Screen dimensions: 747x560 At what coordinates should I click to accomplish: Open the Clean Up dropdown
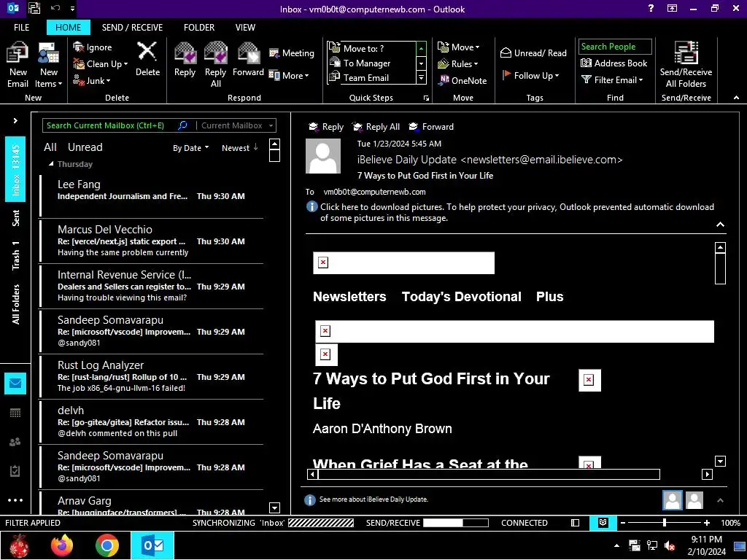100,64
